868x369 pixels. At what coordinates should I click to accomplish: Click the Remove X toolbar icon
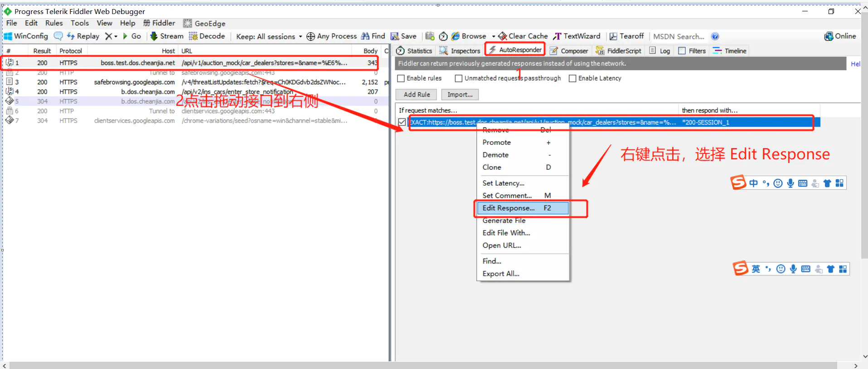[x=108, y=36]
